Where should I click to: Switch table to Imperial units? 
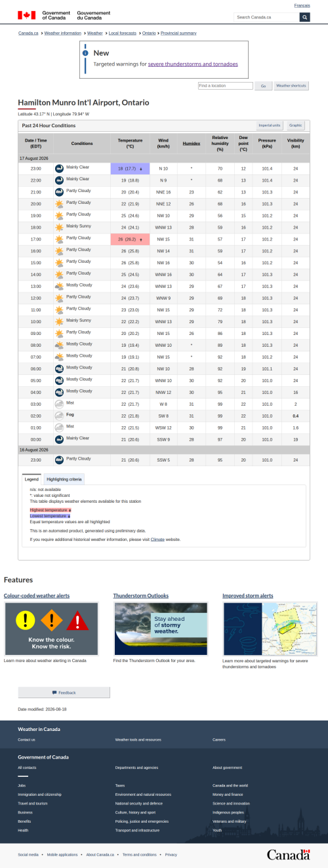(270, 125)
